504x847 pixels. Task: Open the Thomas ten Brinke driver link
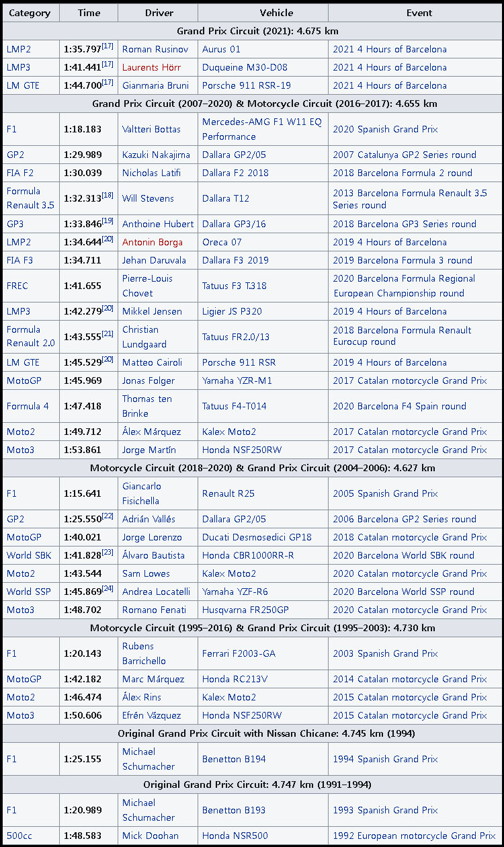tap(147, 406)
